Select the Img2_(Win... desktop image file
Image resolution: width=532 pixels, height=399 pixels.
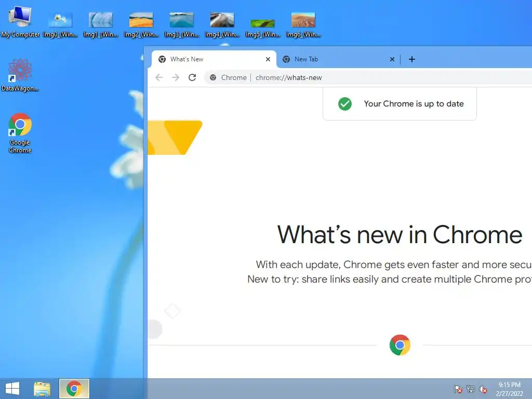(141, 24)
